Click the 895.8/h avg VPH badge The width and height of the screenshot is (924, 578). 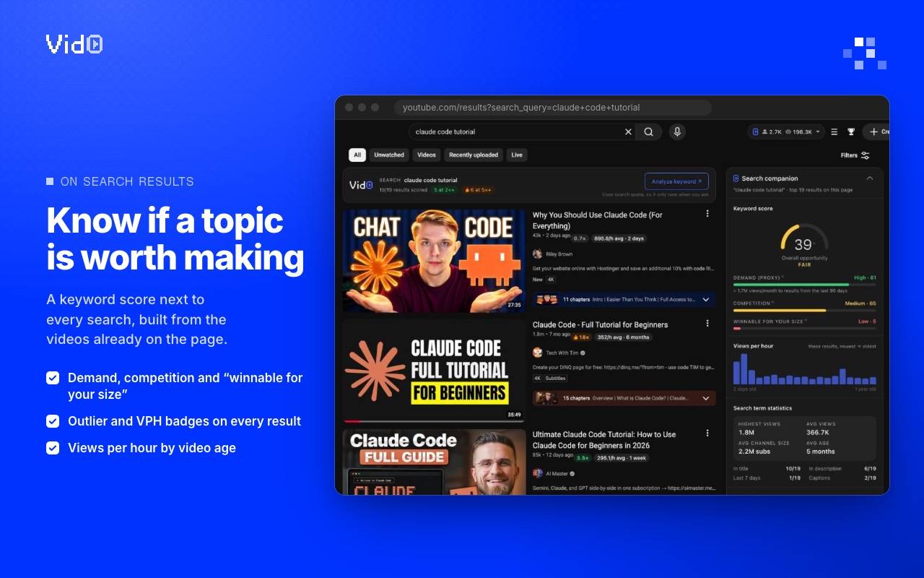click(619, 238)
